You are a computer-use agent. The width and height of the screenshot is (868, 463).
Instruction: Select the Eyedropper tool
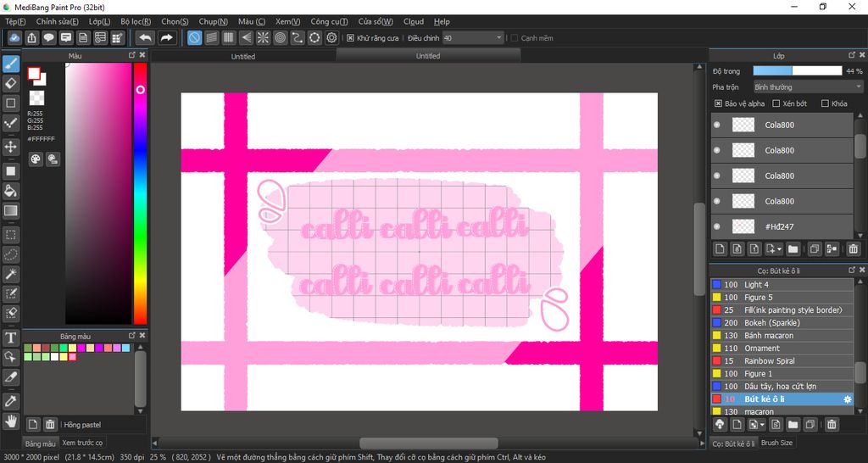(x=10, y=401)
